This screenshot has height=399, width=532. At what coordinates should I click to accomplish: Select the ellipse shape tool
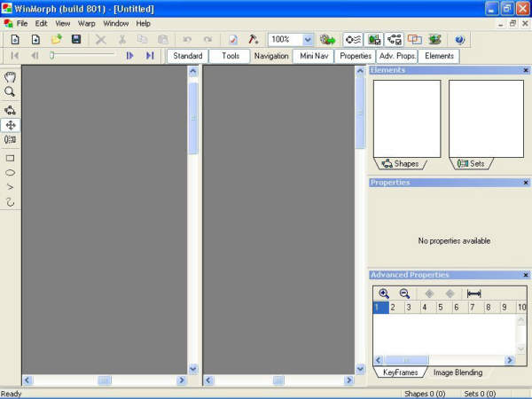tap(10, 172)
